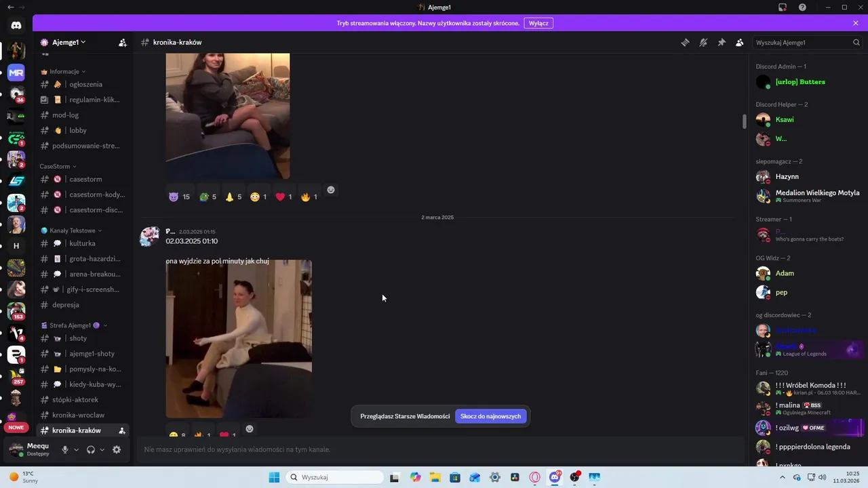The image size is (868, 488).
Task: Toggle microphone mute
Action: pyautogui.click(x=65, y=449)
